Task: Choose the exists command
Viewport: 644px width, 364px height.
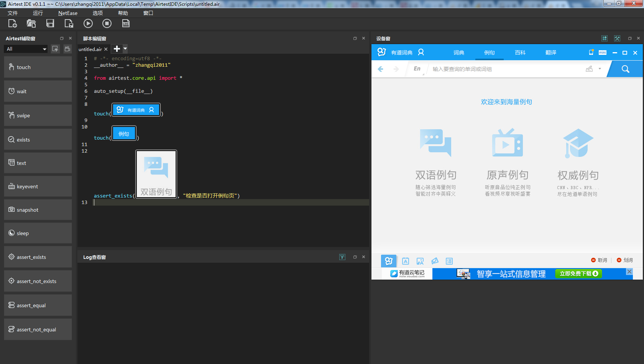Action: 38,140
